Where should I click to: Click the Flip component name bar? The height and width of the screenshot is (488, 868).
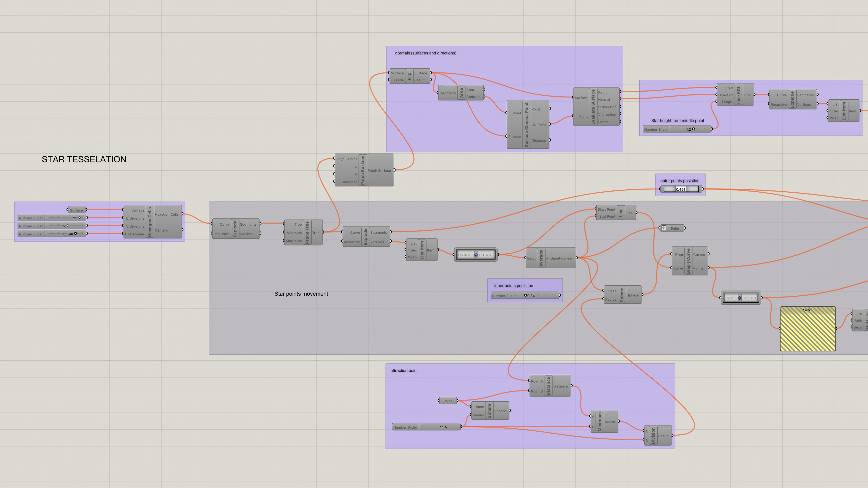pos(409,77)
